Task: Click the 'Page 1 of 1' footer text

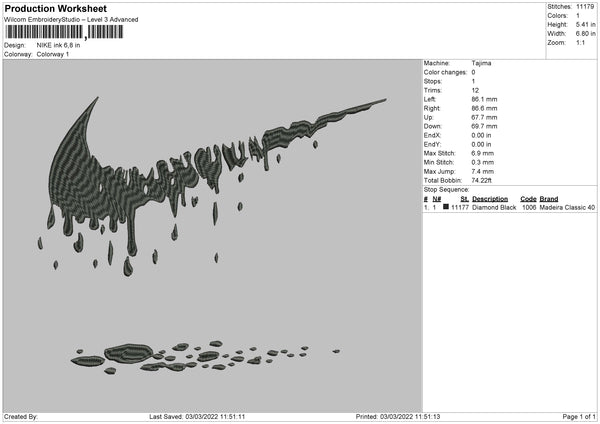Action: point(579,416)
